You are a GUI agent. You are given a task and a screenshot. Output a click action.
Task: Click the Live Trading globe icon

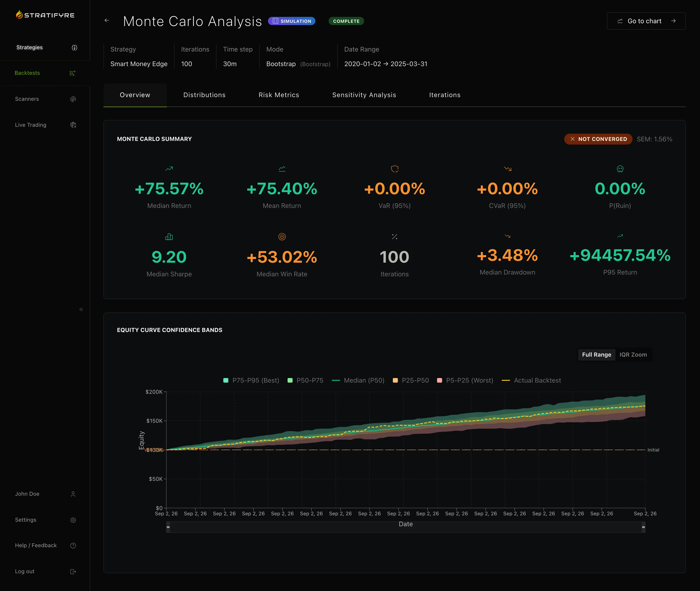click(73, 125)
